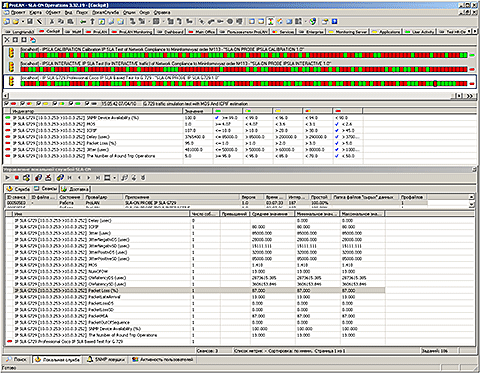Open the Поиск bottom tab
Viewport: 480px width, 373px height.
tap(17, 360)
